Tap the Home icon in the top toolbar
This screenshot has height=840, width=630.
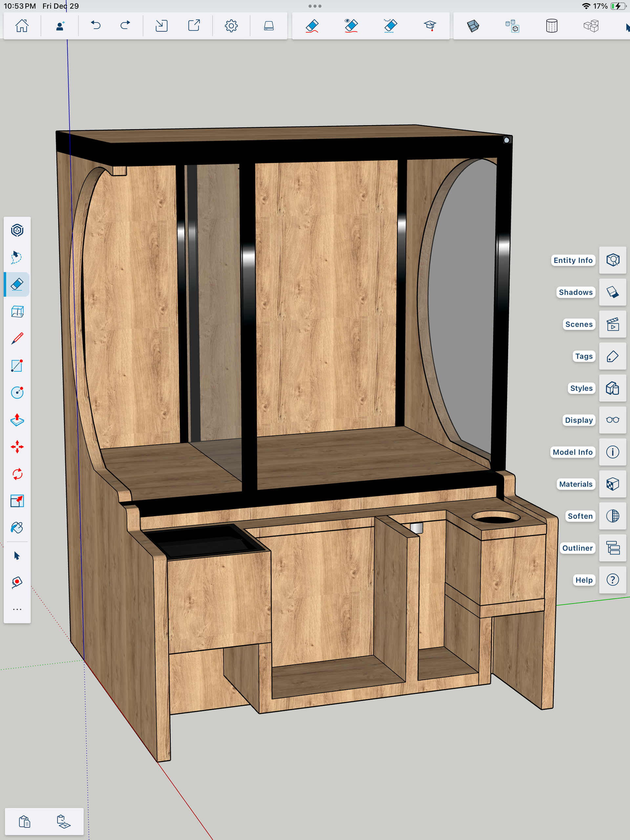coord(22,26)
